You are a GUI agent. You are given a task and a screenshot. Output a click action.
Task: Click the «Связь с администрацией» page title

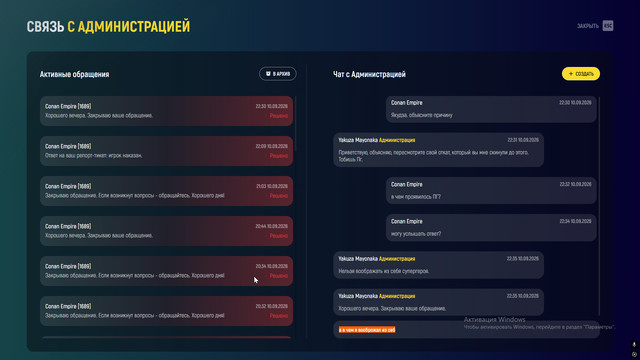[108, 27]
